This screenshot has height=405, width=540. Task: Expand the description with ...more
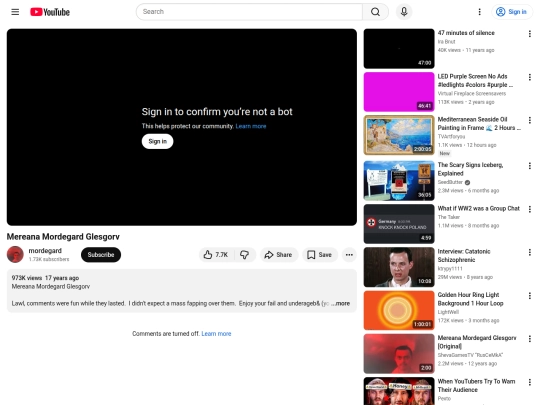click(x=341, y=303)
